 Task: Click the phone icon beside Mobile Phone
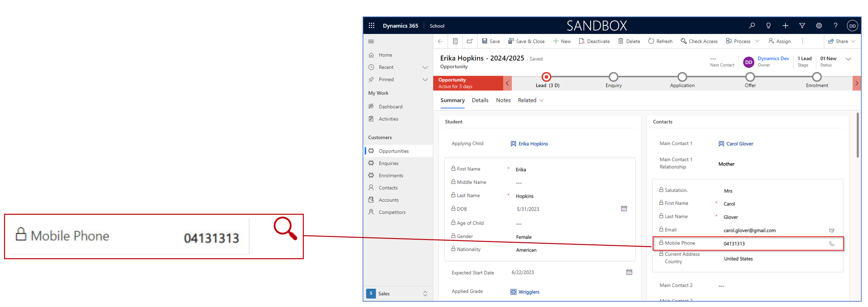(832, 244)
